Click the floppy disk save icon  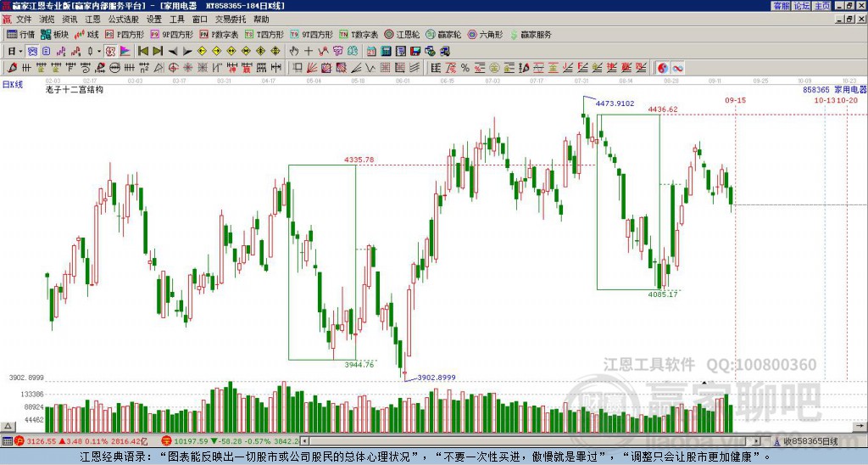click(415, 51)
